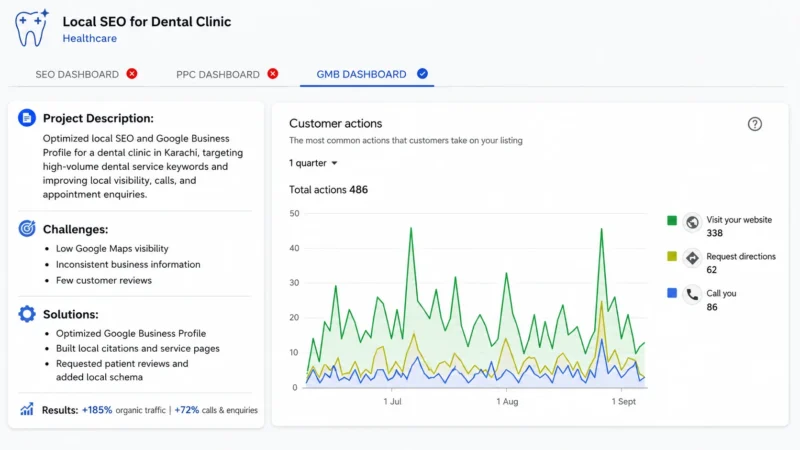Image resolution: width=800 pixels, height=450 pixels.
Task: Click red X icon beside SEO DASHBOARD
Action: 132,74
